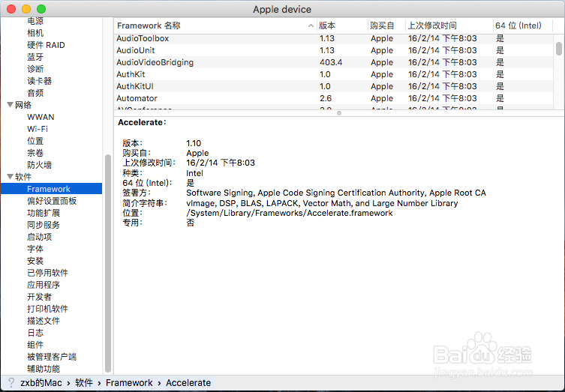Sort by 上次修改时间 column header
This screenshot has width=565, height=392.
click(x=449, y=25)
